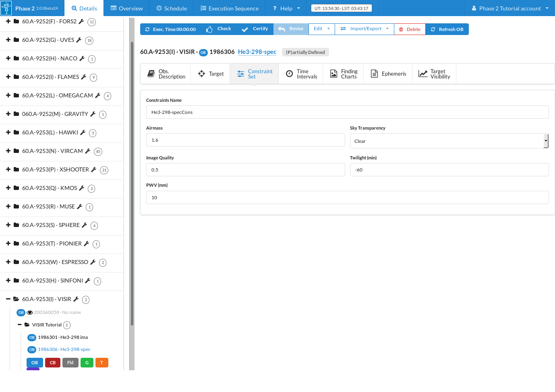The width and height of the screenshot is (555, 392).
Task: Open the Edit dropdown menu
Action: point(321,29)
